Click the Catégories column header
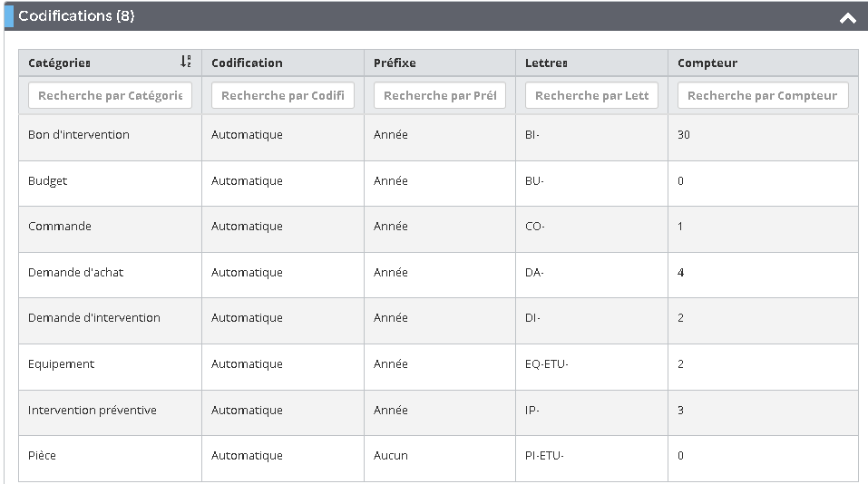The image size is (868, 484). point(60,63)
